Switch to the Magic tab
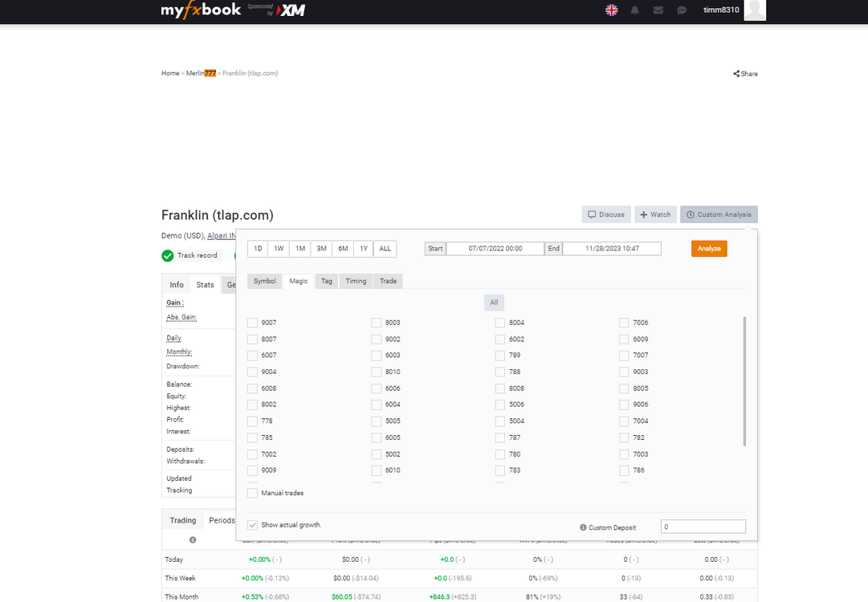The height and width of the screenshot is (602, 868). tap(299, 281)
